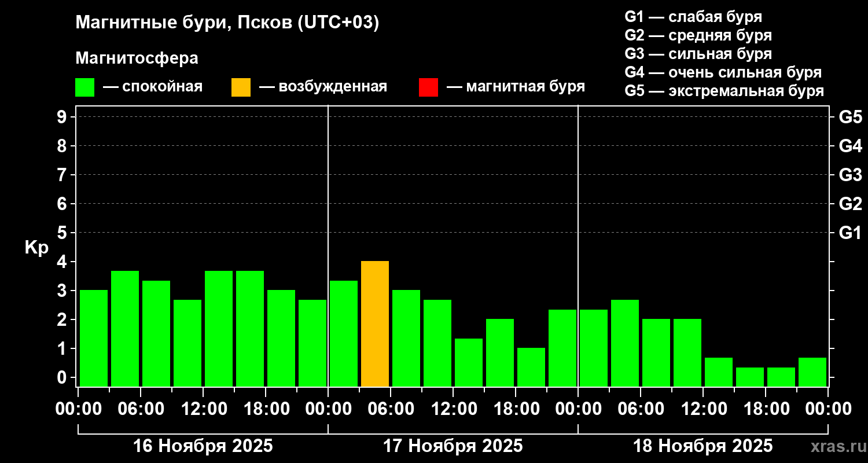Click the first green bar of 16 November (00:00–03:00)
The height and width of the screenshot is (463, 868).
[94, 339]
